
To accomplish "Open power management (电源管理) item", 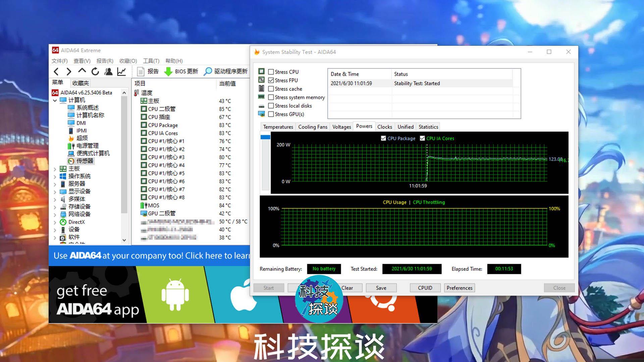I will 87,146.
